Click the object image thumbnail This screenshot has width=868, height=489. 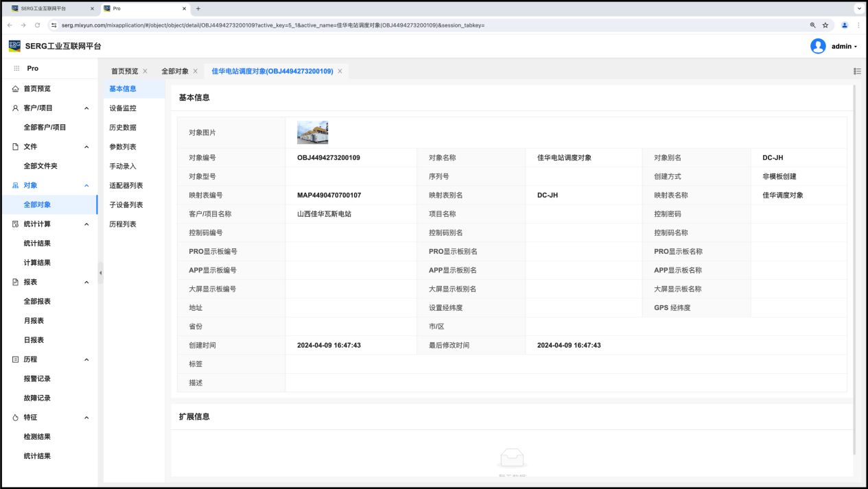[312, 132]
